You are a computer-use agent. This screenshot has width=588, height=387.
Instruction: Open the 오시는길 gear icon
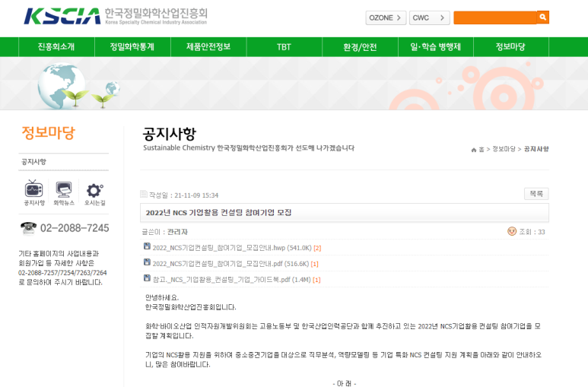pos(94,192)
